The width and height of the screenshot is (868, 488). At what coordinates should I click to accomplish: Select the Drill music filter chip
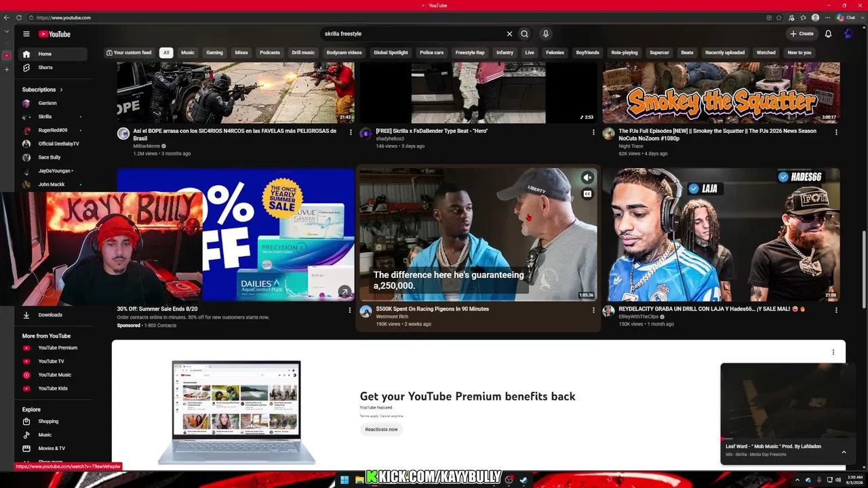(303, 53)
